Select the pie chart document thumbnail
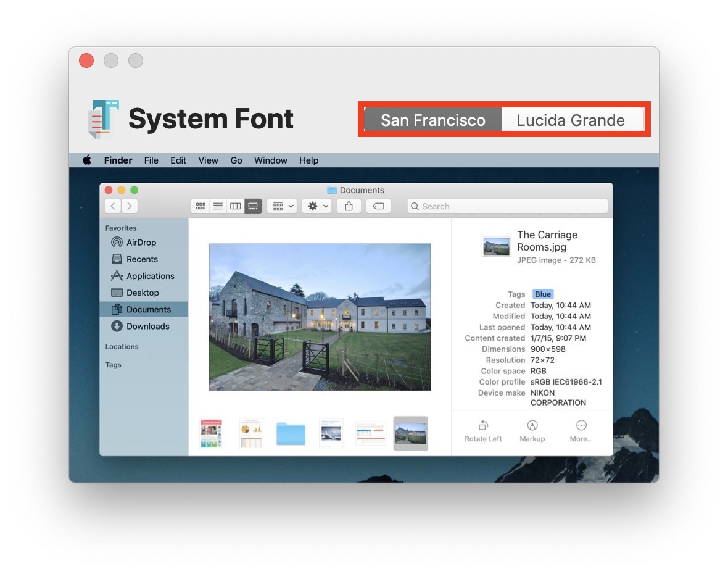Screen dimensions: 728x574 (251, 434)
